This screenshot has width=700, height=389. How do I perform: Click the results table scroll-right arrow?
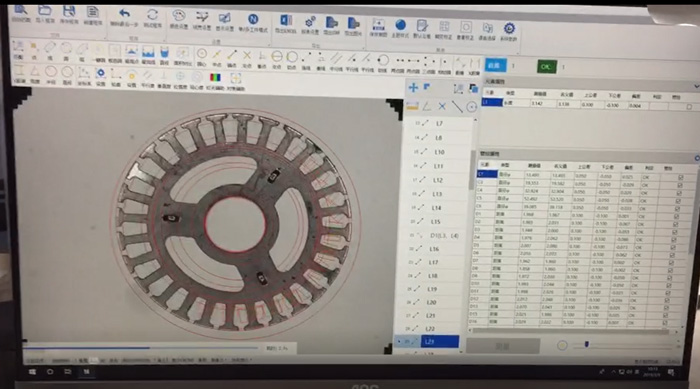point(677,332)
